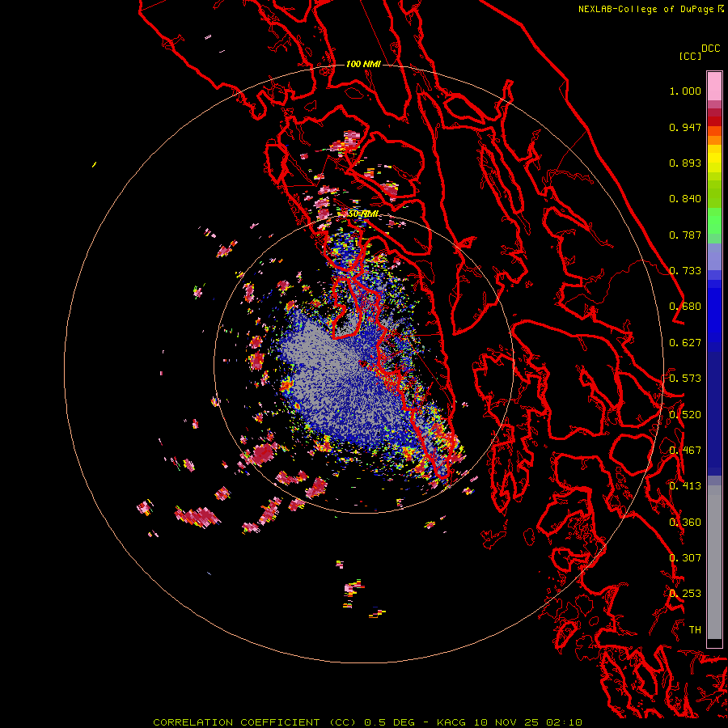Click the large gray lower segment of the color bar
Viewport: 728px width, 728px height.
tap(714, 562)
